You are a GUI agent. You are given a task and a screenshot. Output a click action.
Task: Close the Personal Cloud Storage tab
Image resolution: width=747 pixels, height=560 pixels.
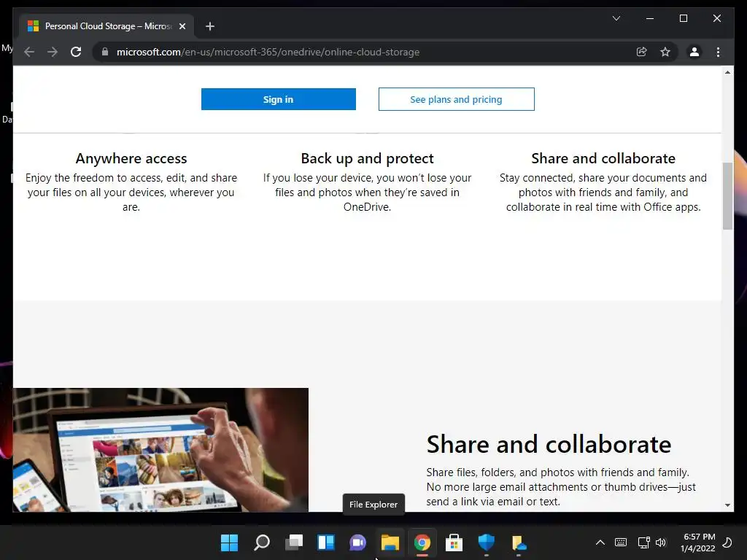(x=182, y=26)
